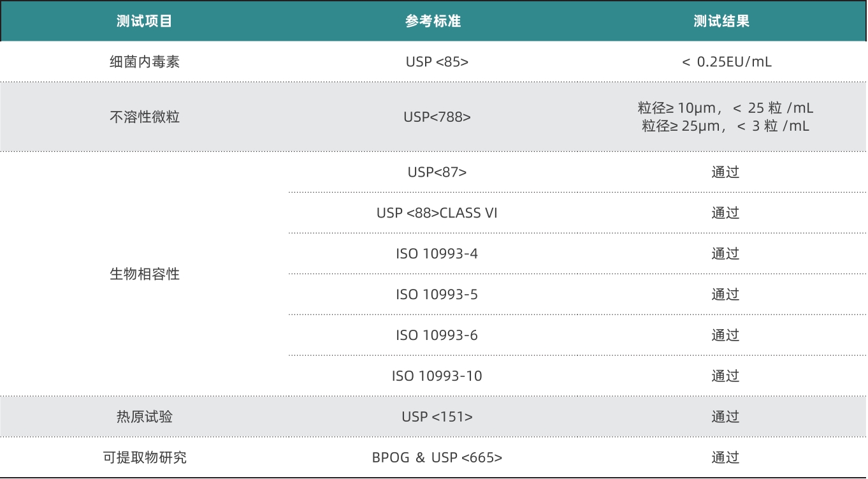This screenshot has height=479, width=868.
Task: Select the USP<788> standard cell
Action: click(x=437, y=117)
